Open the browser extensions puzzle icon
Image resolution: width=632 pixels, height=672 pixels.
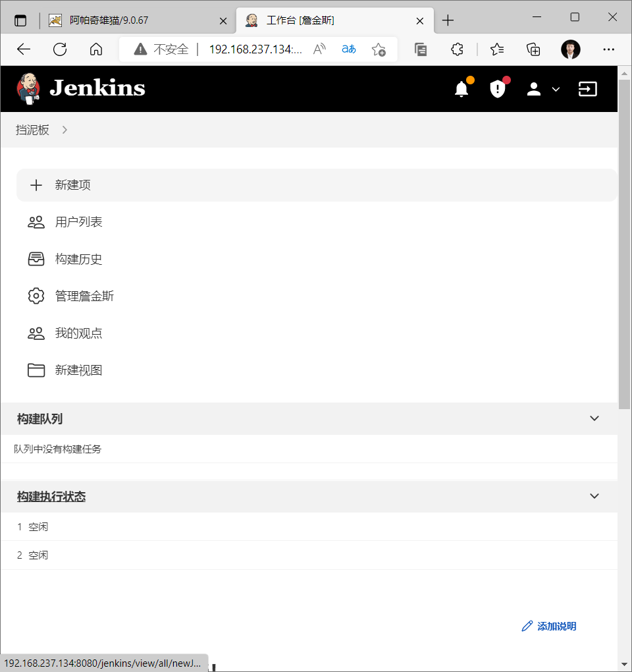[457, 49]
